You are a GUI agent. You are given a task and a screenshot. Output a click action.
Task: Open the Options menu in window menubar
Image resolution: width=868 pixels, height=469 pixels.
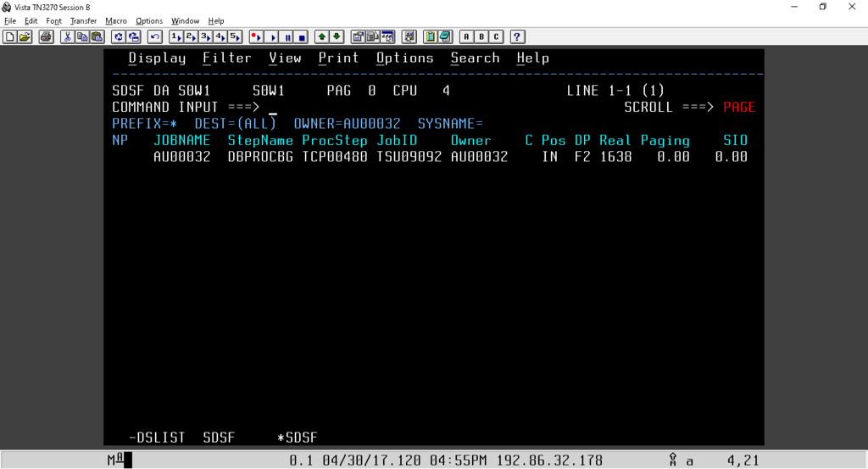[x=149, y=21]
